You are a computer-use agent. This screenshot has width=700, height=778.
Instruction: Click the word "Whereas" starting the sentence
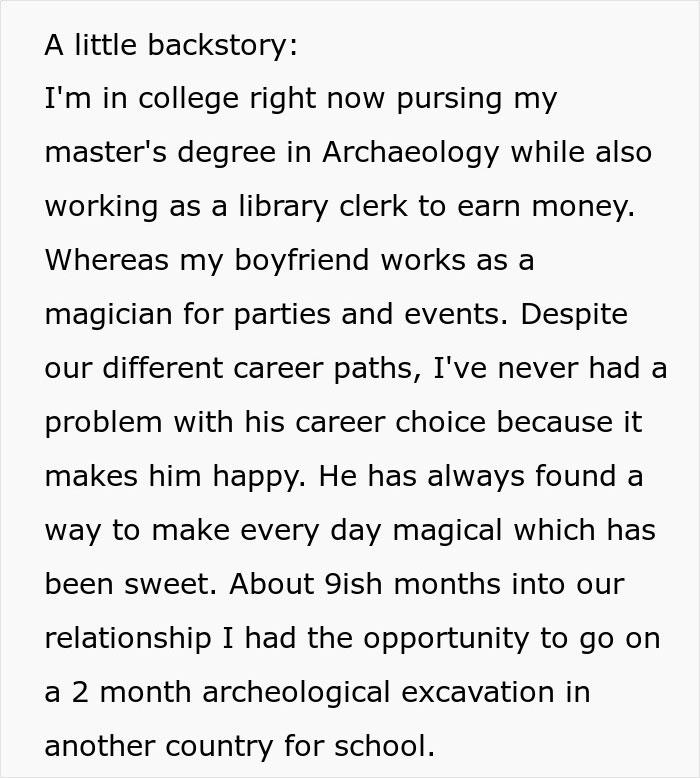click(107, 259)
